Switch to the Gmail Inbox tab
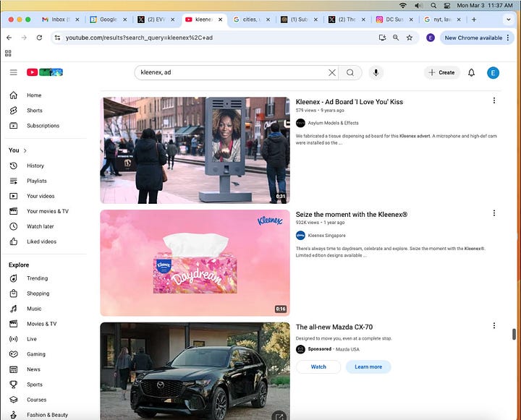Viewport: 521px width, 420px height. 60,20
